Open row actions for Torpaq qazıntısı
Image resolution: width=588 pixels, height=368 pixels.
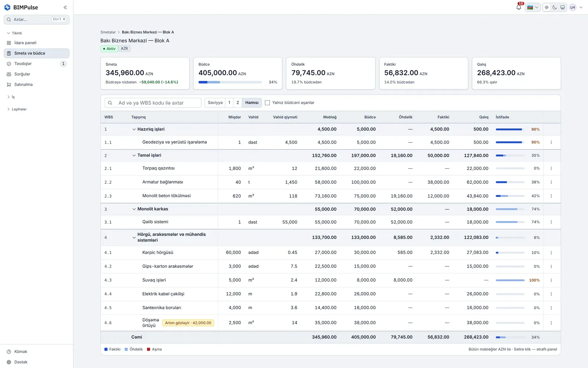[551, 168]
